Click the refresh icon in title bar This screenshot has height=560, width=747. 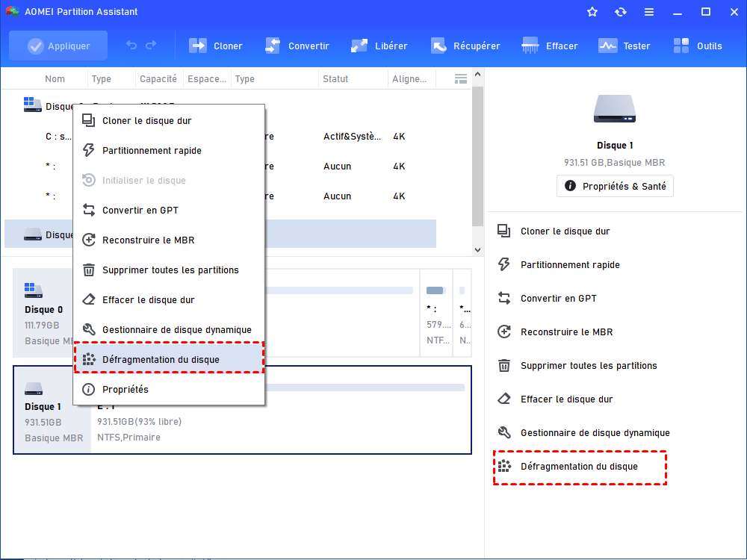[620, 12]
